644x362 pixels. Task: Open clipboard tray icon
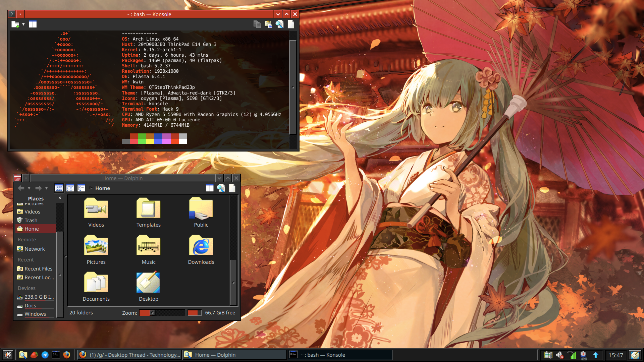point(548,355)
